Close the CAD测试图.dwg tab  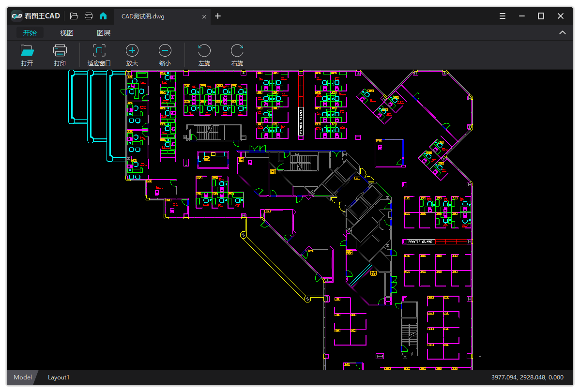(x=204, y=16)
